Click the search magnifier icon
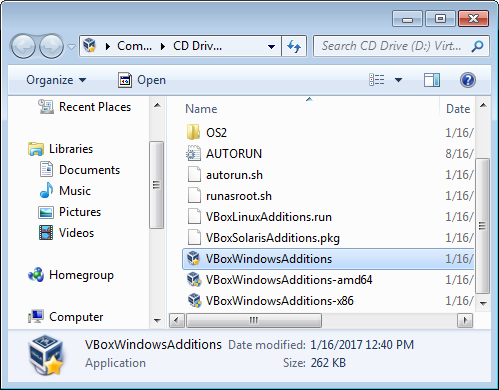 click(478, 46)
